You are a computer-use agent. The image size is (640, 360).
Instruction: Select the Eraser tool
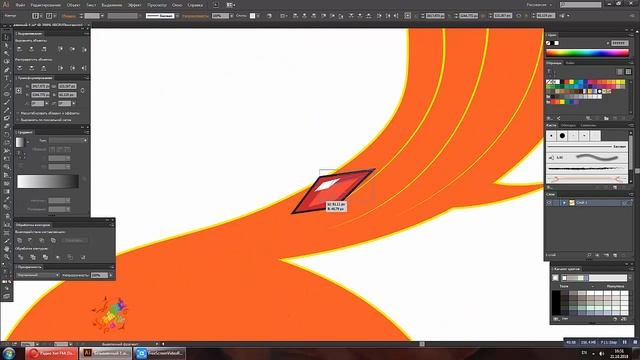(7, 127)
